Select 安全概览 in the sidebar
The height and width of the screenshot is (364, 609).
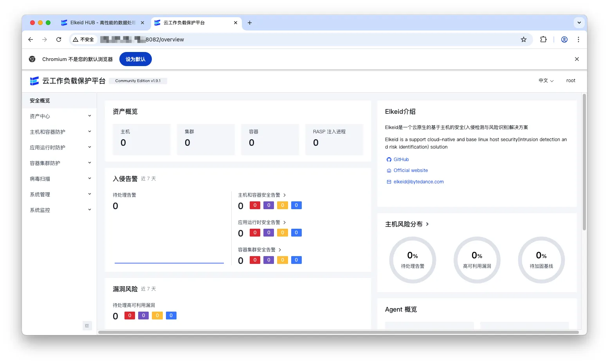pyautogui.click(x=40, y=100)
